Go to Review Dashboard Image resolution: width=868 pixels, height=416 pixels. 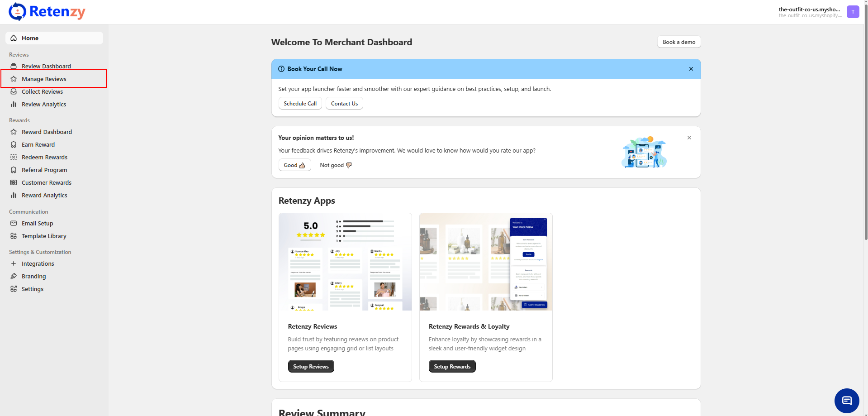coord(54,66)
